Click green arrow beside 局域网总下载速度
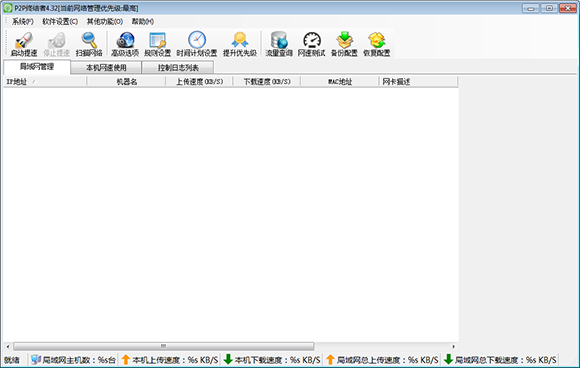Viewport: 580px width, 368px height. click(x=448, y=359)
